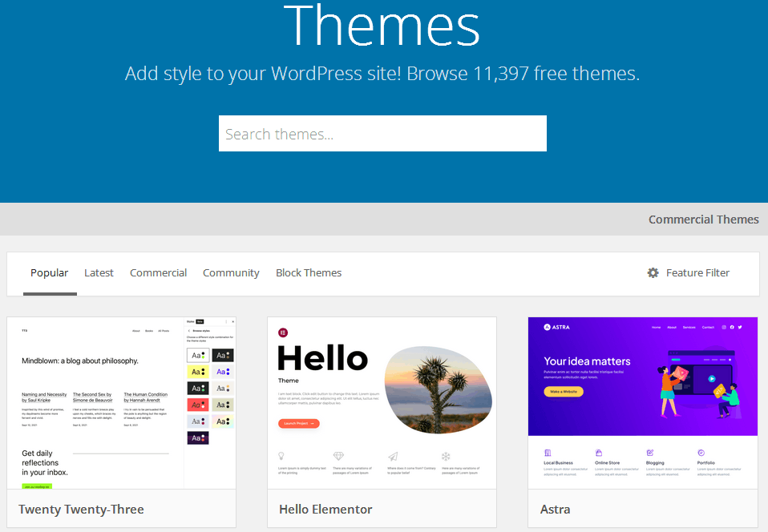Switch to the Commercial tab
The image size is (768, 532).
click(x=158, y=272)
